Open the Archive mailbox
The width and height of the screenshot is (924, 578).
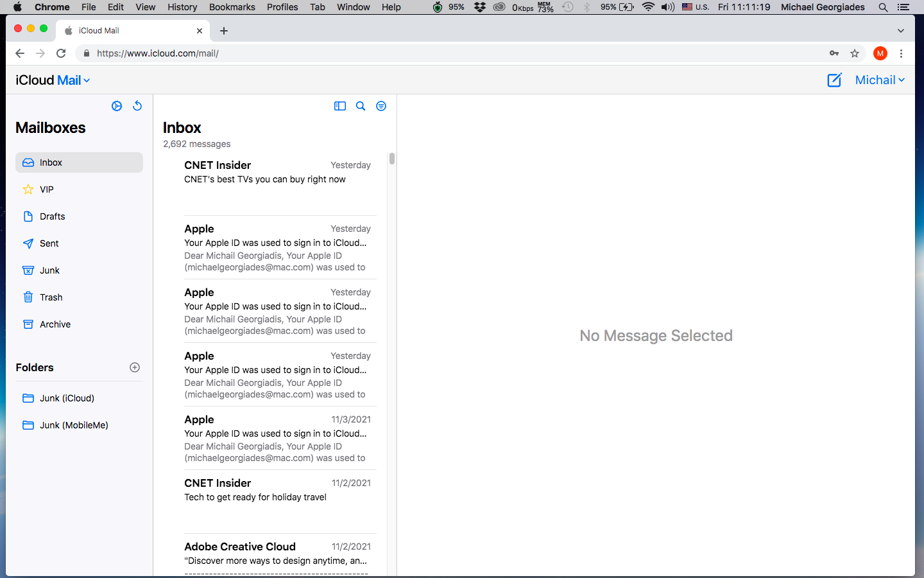pos(79,324)
